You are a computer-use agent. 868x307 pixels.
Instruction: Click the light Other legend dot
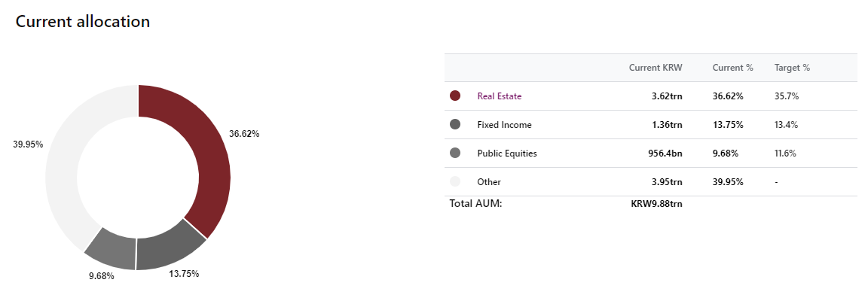click(x=456, y=182)
